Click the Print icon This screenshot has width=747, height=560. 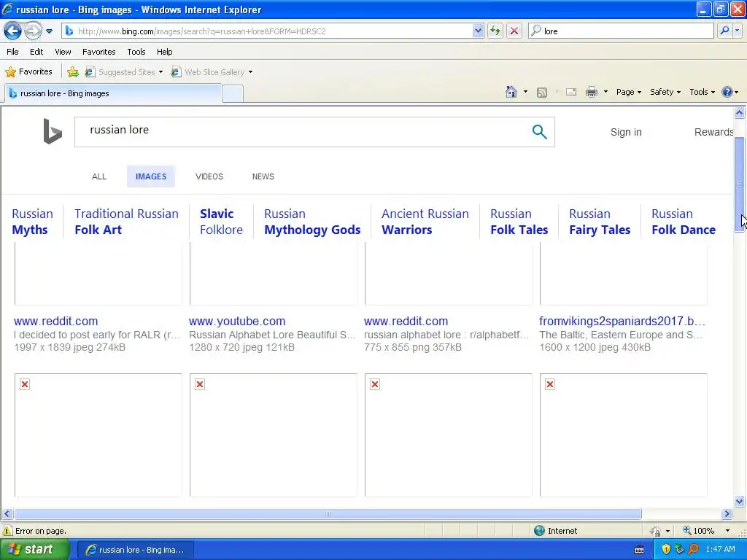pyautogui.click(x=591, y=92)
